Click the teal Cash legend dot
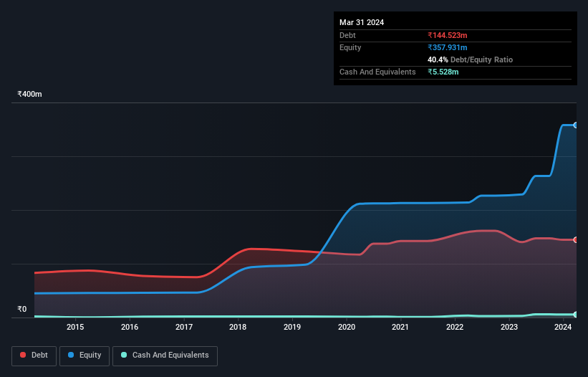588x377 pixels. pyautogui.click(x=124, y=355)
